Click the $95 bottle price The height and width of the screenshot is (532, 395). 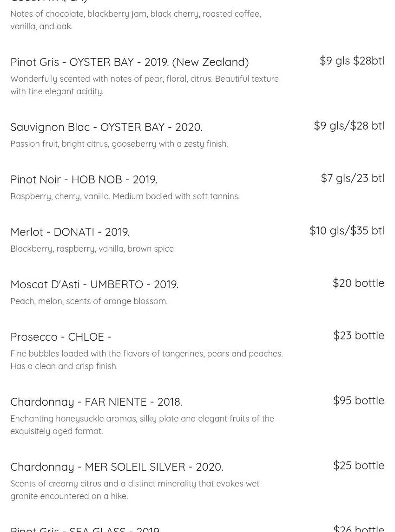tap(358, 400)
